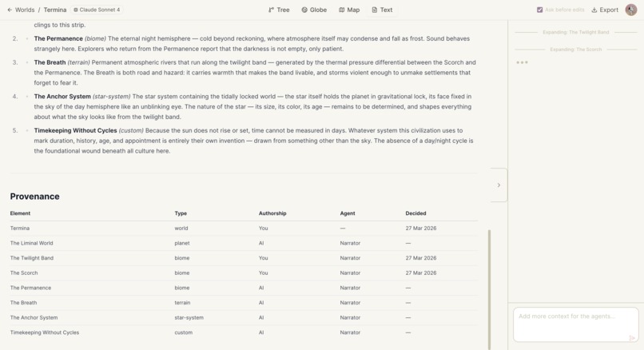Click the vertical scrollbar beside Provenance table
Image resolution: width=644 pixels, height=350 pixels.
[489, 289]
